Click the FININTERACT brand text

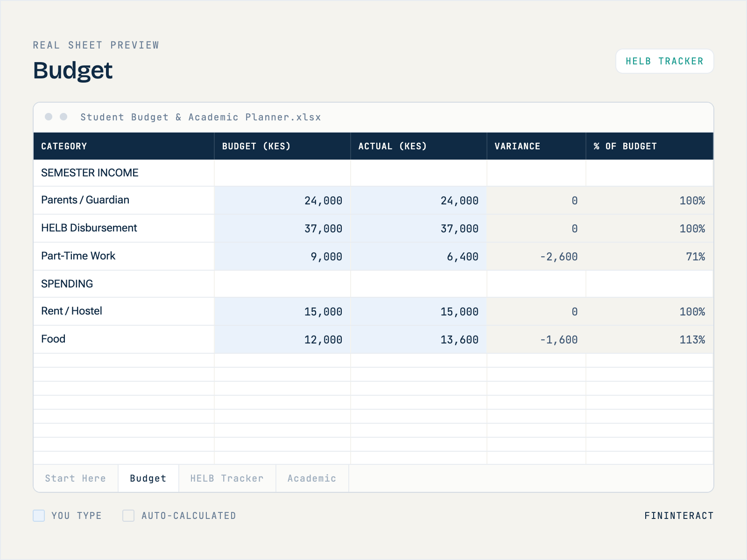pos(679,516)
